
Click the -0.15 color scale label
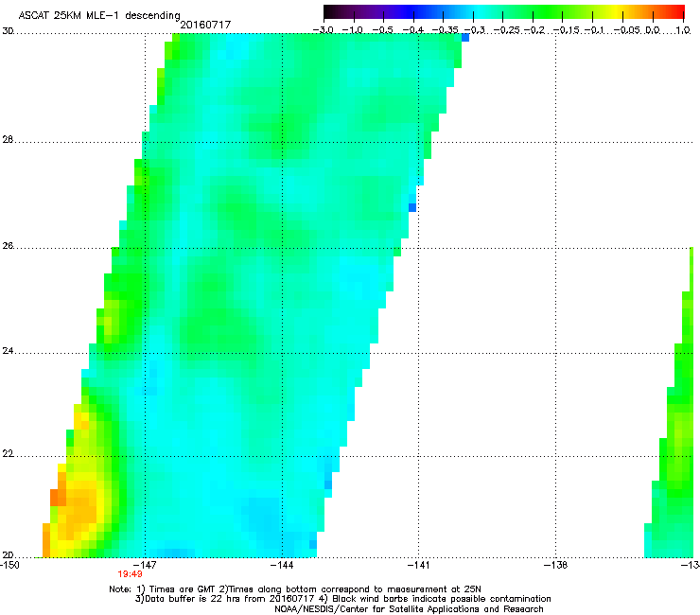pos(566,30)
